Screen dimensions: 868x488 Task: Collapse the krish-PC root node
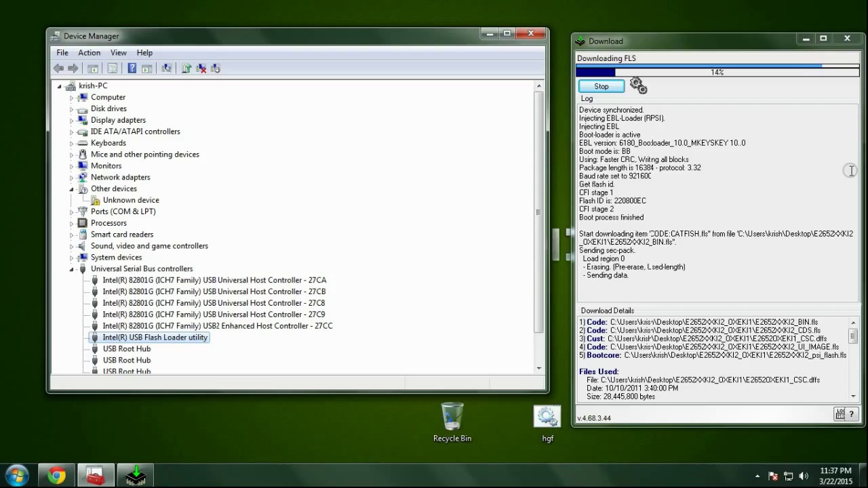[60, 86]
